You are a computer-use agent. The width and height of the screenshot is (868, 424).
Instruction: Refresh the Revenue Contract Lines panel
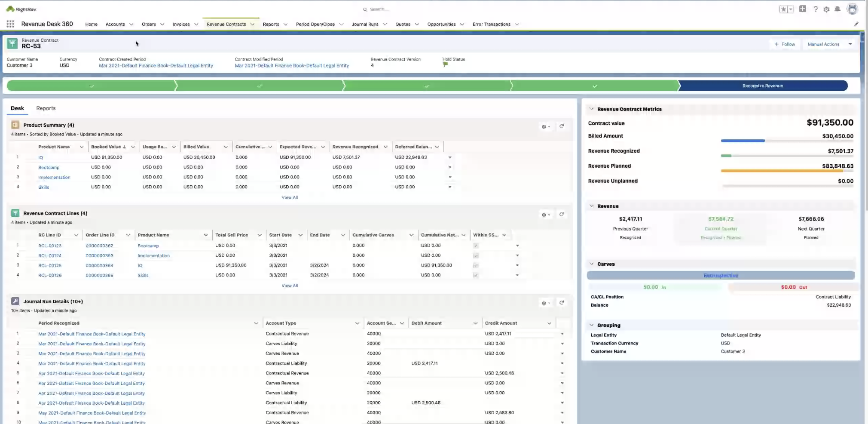562,214
